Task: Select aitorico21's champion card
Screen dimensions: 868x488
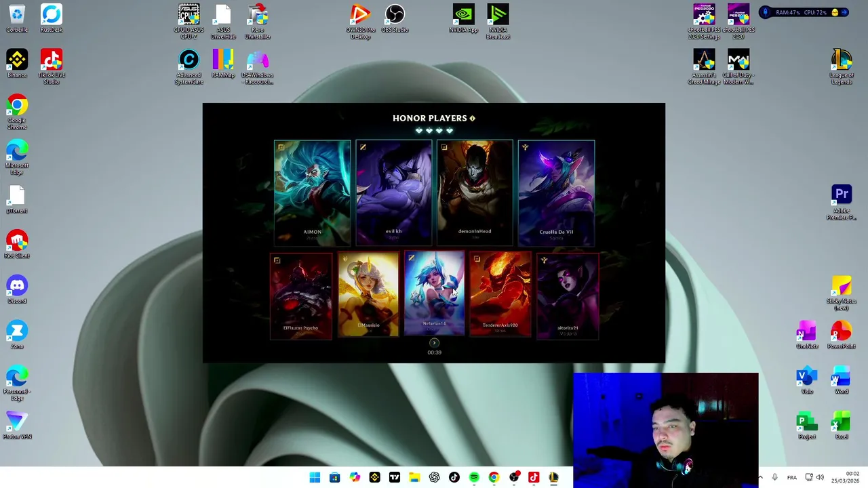Action: coord(568,296)
